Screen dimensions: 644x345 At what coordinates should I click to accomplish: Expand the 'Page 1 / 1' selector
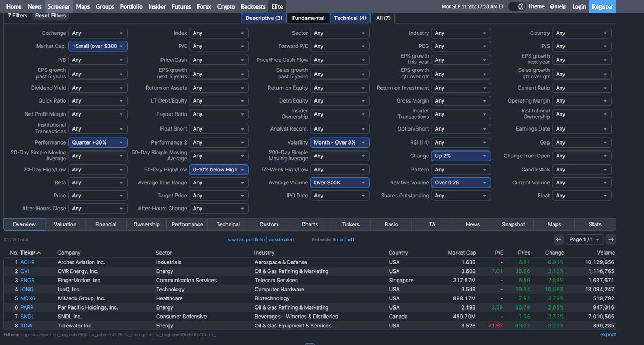585,239
